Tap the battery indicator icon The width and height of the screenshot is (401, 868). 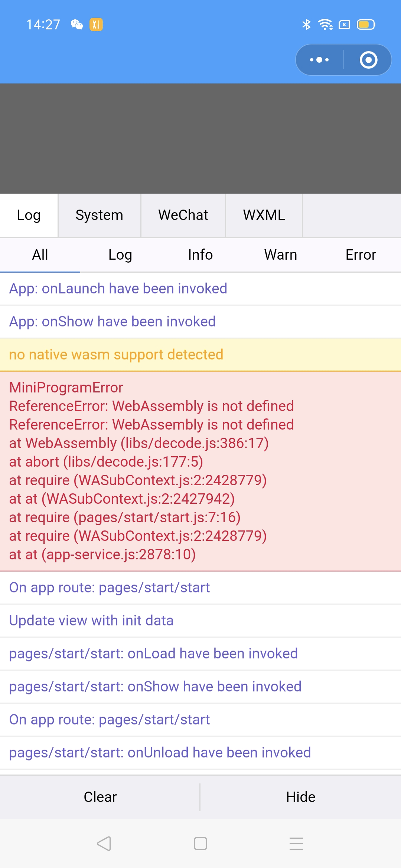[x=366, y=24]
